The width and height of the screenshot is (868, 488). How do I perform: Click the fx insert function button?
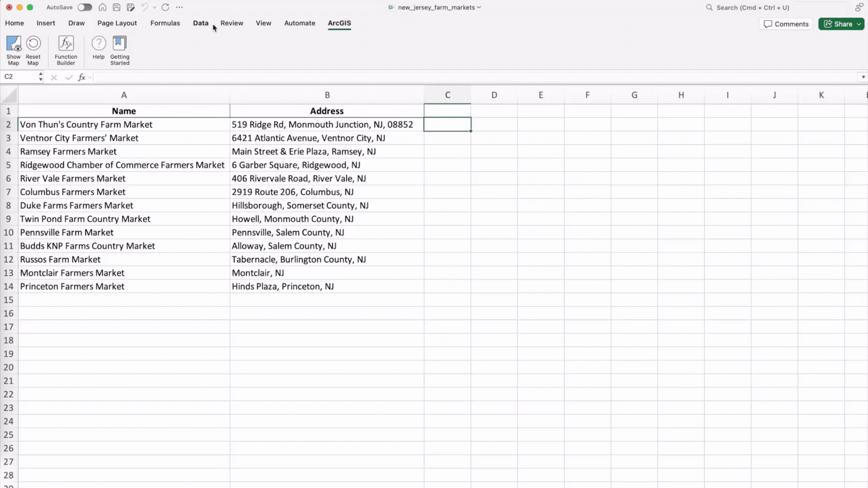tap(82, 77)
